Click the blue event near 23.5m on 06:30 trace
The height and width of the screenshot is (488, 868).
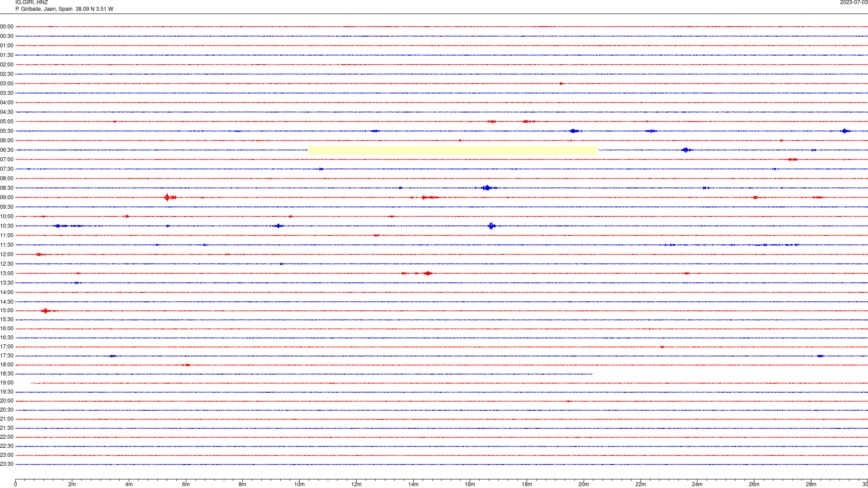687,150
